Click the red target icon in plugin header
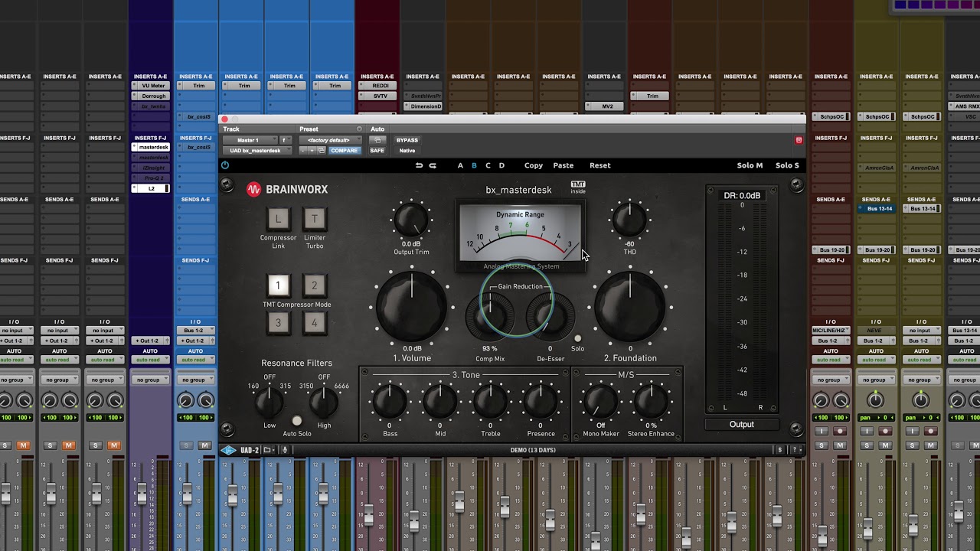Image resolution: width=980 pixels, height=551 pixels. pos(799,140)
